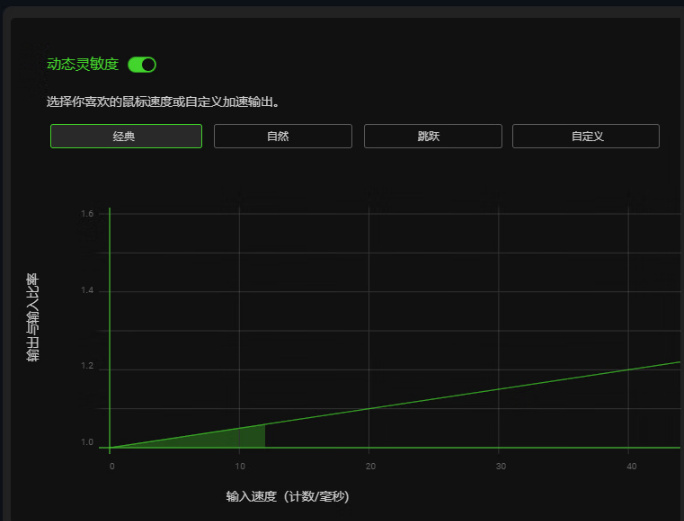The height and width of the screenshot is (521, 684).
Task: Click the x-axis tick label 30
Action: pyautogui.click(x=501, y=466)
